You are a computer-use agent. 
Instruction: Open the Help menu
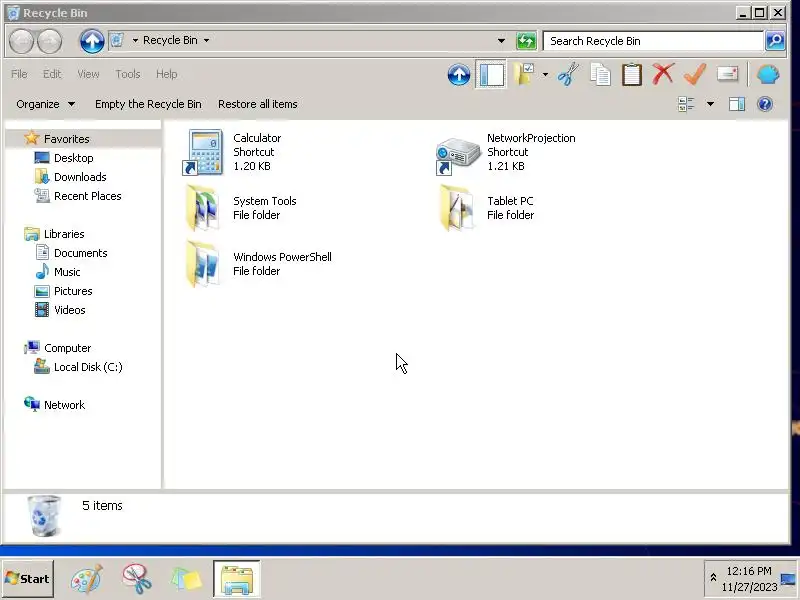point(166,74)
